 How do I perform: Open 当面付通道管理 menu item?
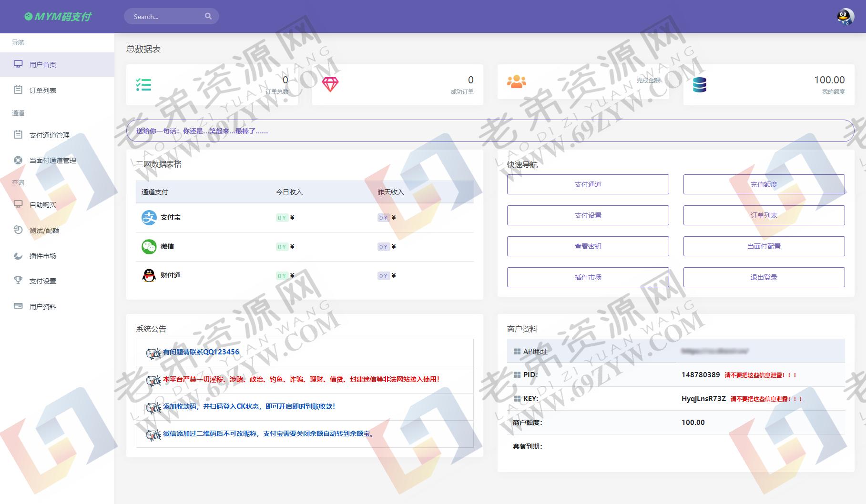pos(57,161)
